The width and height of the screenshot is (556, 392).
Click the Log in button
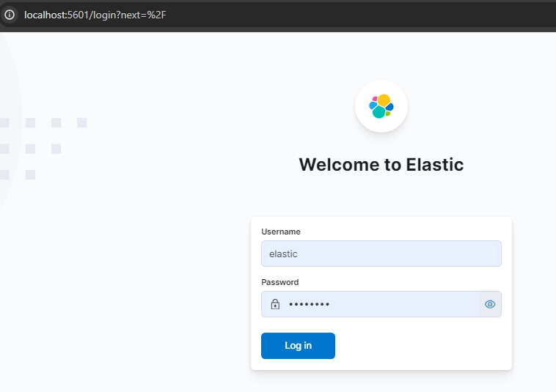298,346
